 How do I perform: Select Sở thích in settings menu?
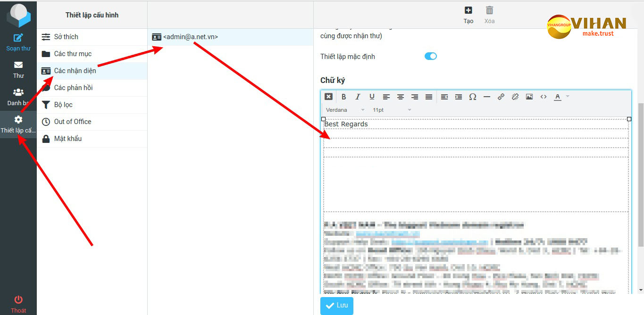(66, 37)
